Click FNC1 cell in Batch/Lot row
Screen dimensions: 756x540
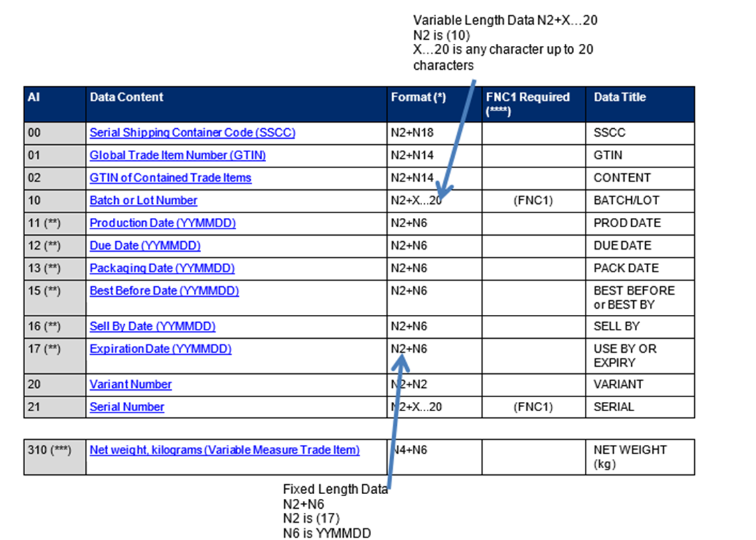(534, 201)
